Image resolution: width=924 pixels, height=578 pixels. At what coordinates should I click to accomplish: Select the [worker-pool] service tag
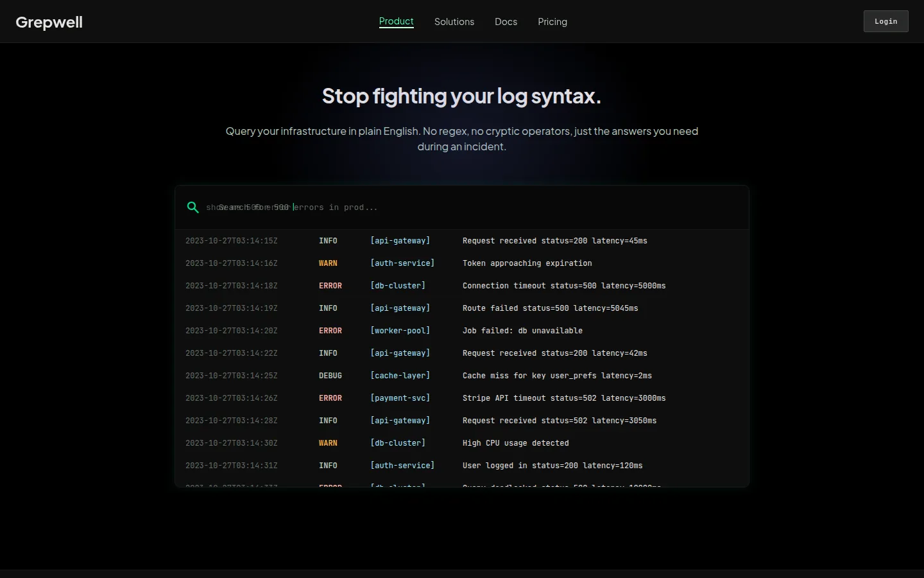400,331
